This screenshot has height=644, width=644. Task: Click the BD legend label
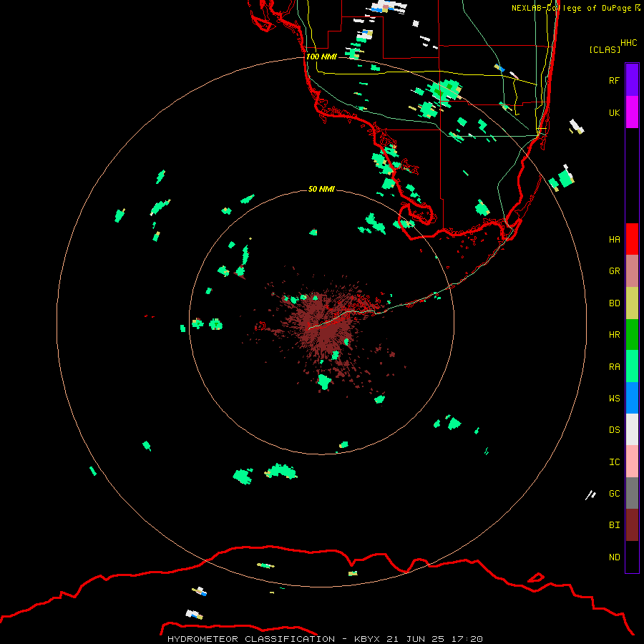614,303
